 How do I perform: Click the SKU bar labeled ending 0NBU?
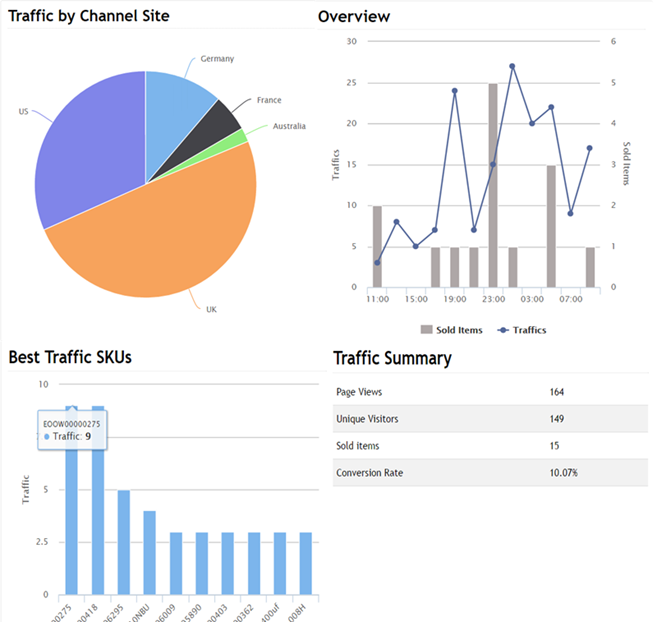[x=150, y=553]
